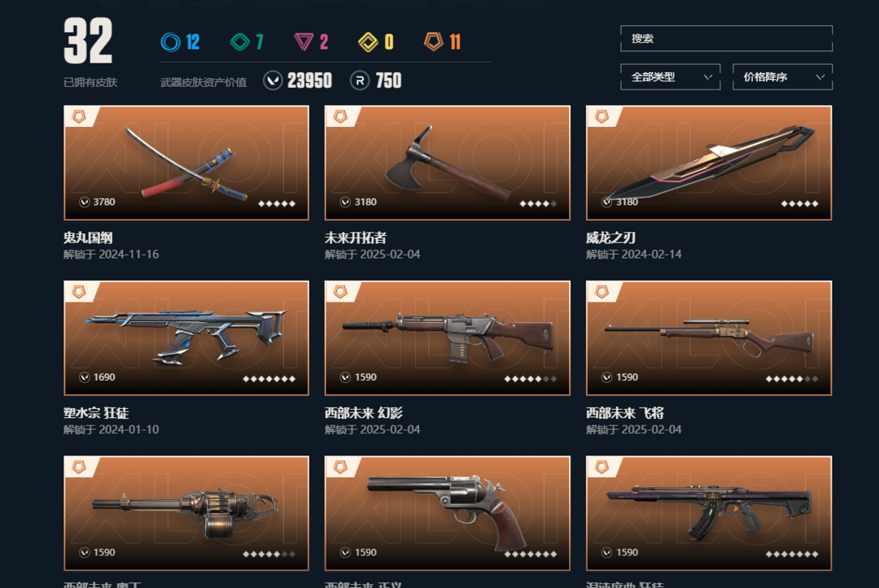Open the 全部类型 type dropdown
The image size is (879, 588).
click(x=671, y=76)
